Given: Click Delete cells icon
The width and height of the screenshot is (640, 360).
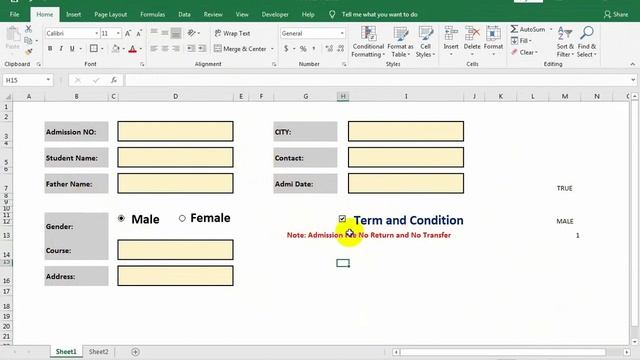Looking at the screenshot, I should pos(472,34).
